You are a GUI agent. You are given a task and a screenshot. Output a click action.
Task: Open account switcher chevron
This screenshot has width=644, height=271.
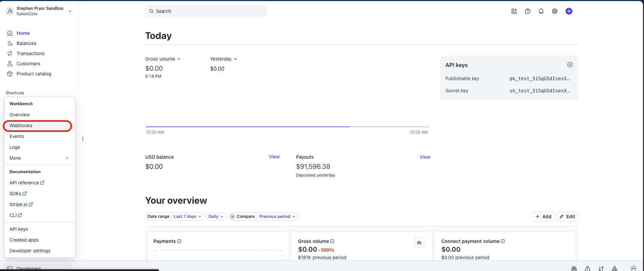70,11
